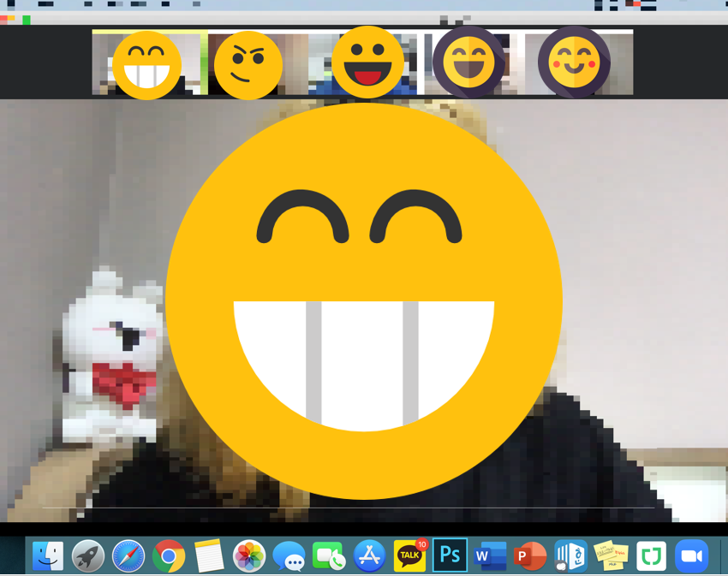Open the App Store icon
The height and width of the screenshot is (576, 728).
pyautogui.click(x=370, y=556)
